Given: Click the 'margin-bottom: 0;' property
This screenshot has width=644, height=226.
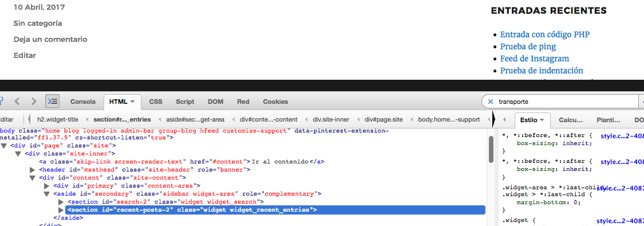Looking at the screenshot, I should 549,202.
